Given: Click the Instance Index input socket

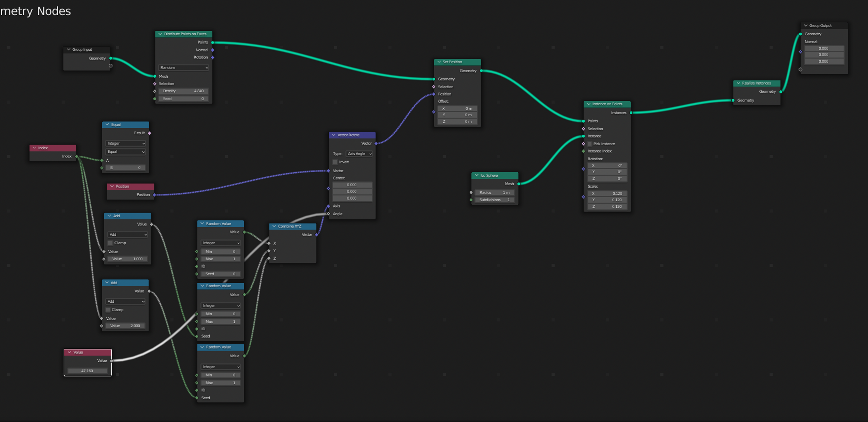Looking at the screenshot, I should (x=583, y=151).
